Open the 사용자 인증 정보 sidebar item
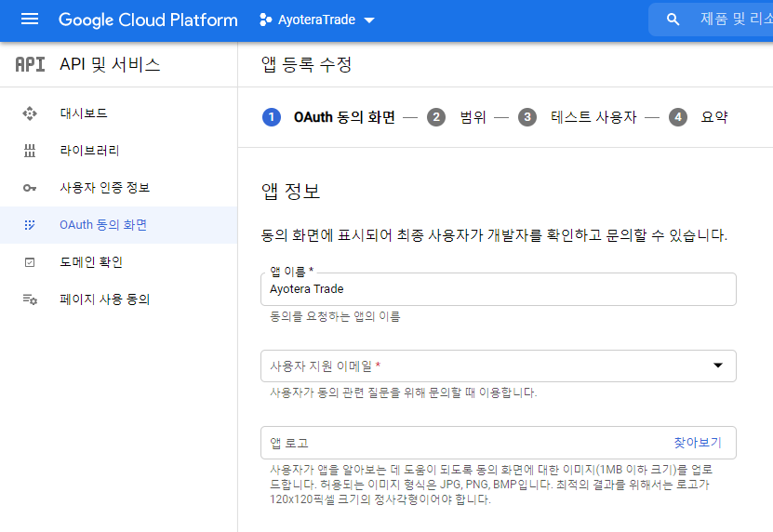Screen dimensions: 773x532 click(x=118, y=188)
